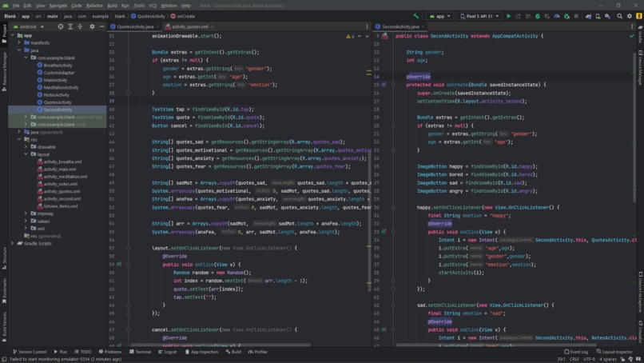Open the Refactor menu

94,6
